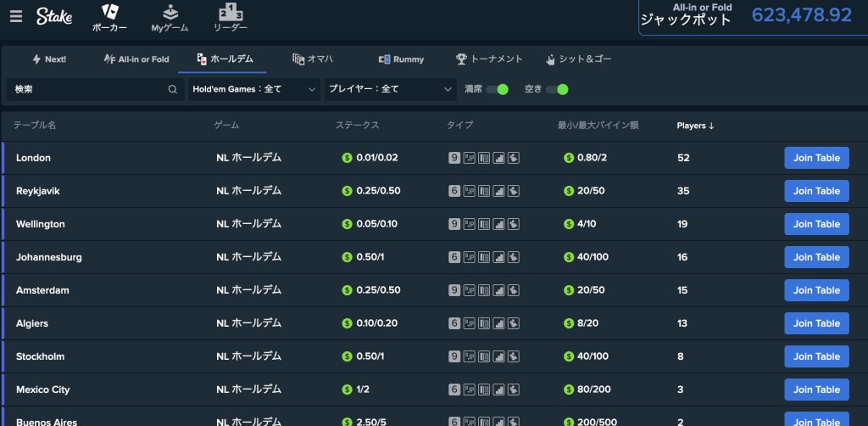Image resolution: width=868 pixels, height=426 pixels.
Task: Open the シット＆ゴー tab
Action: click(x=578, y=59)
